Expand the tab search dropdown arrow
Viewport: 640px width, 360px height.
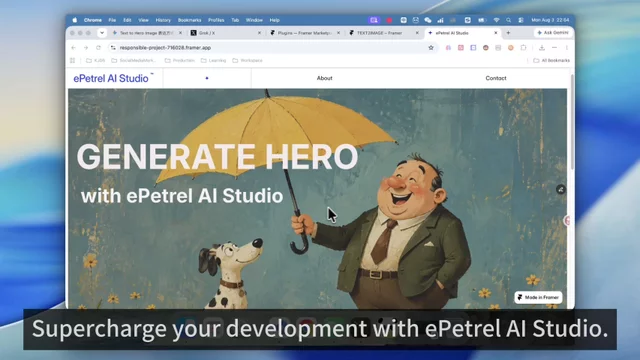point(102,33)
